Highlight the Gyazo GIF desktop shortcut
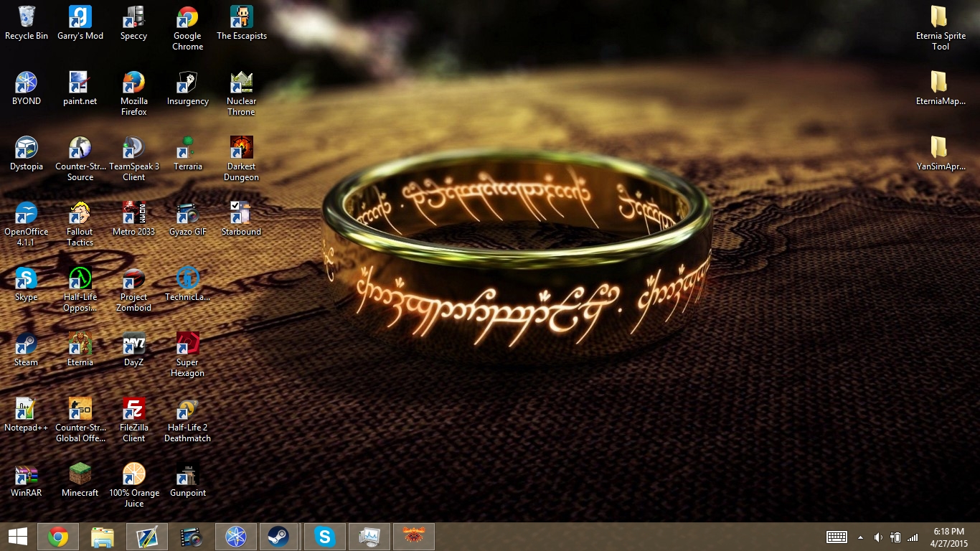Viewport: 980px width, 551px height. tap(187, 219)
